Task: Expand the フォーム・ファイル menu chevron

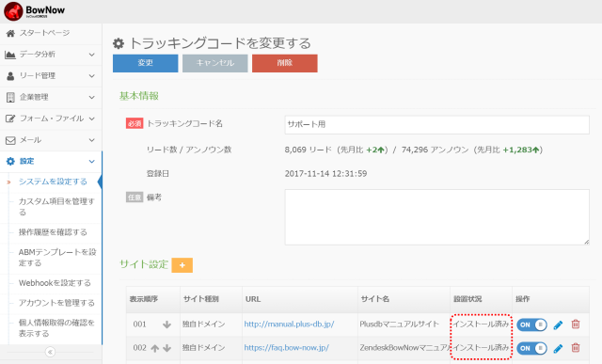Action: 92,119
